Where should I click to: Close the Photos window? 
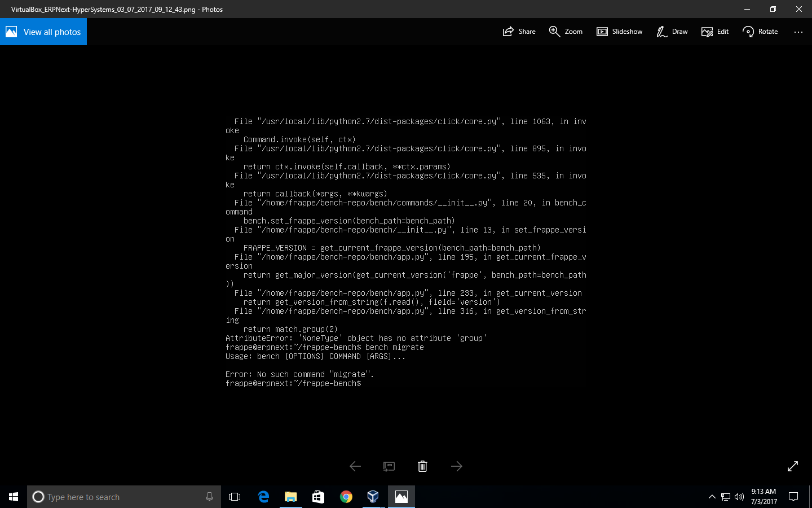[x=799, y=9]
